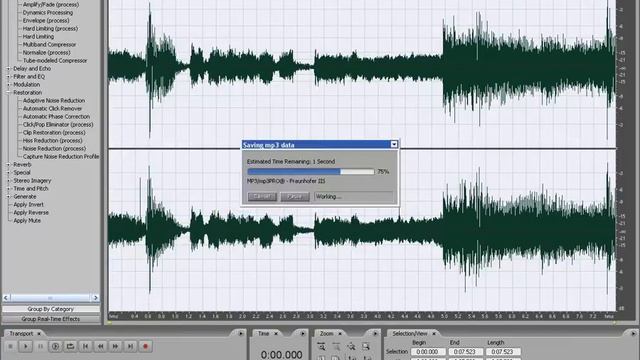
Task: Select Adaptive Noise Reduction effect
Action: click(x=54, y=100)
